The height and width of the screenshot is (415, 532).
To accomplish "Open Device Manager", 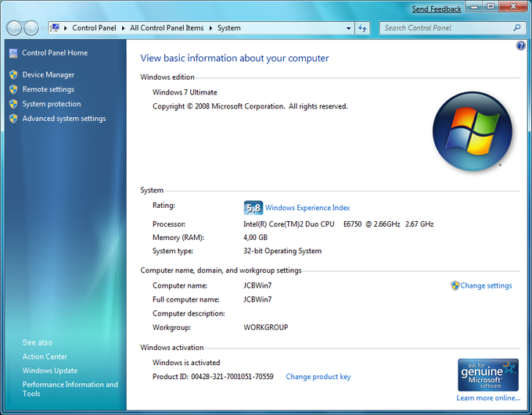I will coord(49,74).
